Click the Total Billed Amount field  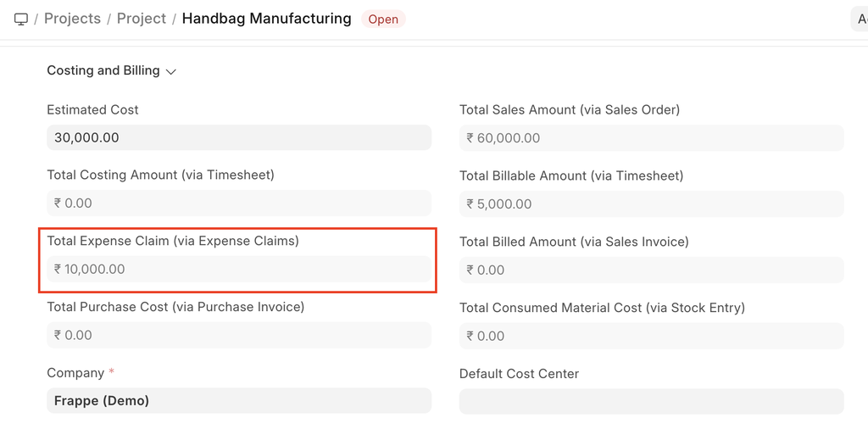[651, 270]
